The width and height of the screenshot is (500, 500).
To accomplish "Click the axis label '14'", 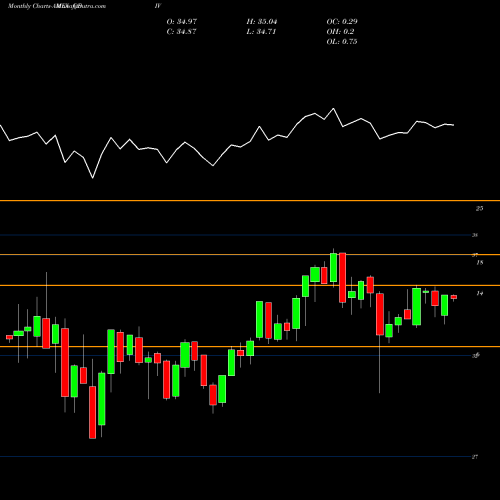I will pos(480,293).
